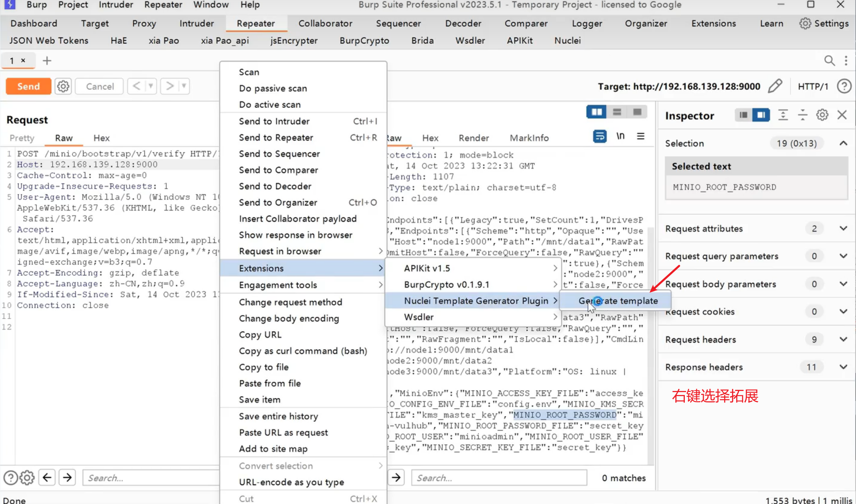Viewport: 856px width, 504px height.
Task: Expand the Request headers section
Action: pyautogui.click(x=843, y=340)
